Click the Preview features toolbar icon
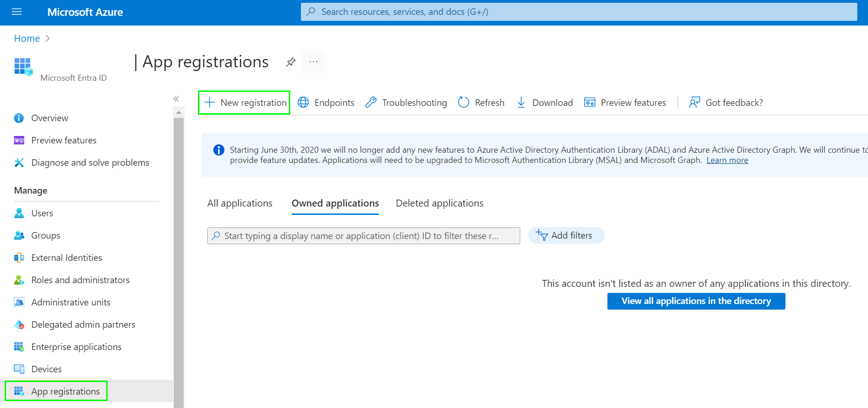 [x=590, y=103]
